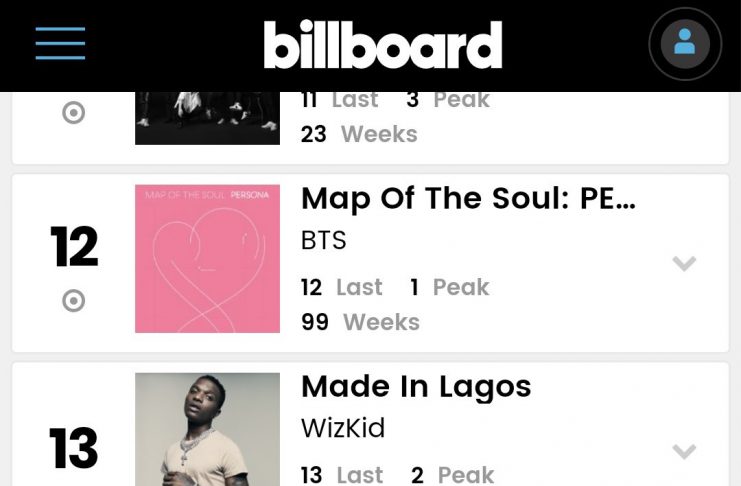The height and width of the screenshot is (486, 741).
Task: Open the user account profile icon
Action: [685, 44]
